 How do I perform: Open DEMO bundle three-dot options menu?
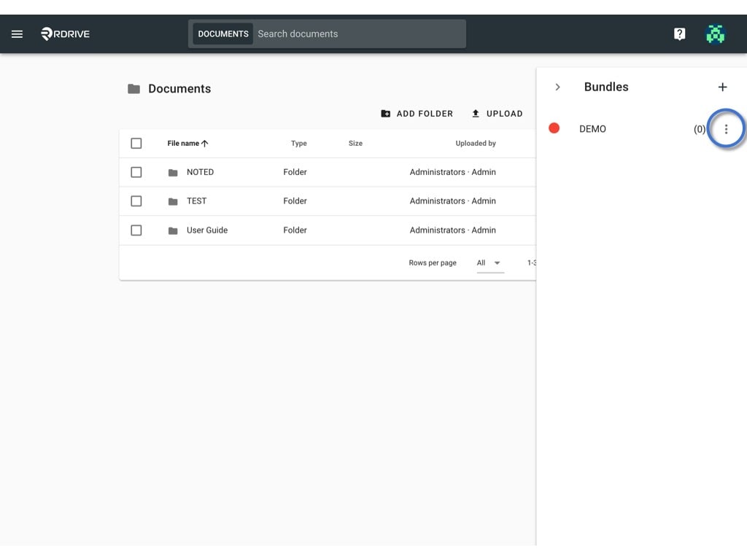pos(726,129)
